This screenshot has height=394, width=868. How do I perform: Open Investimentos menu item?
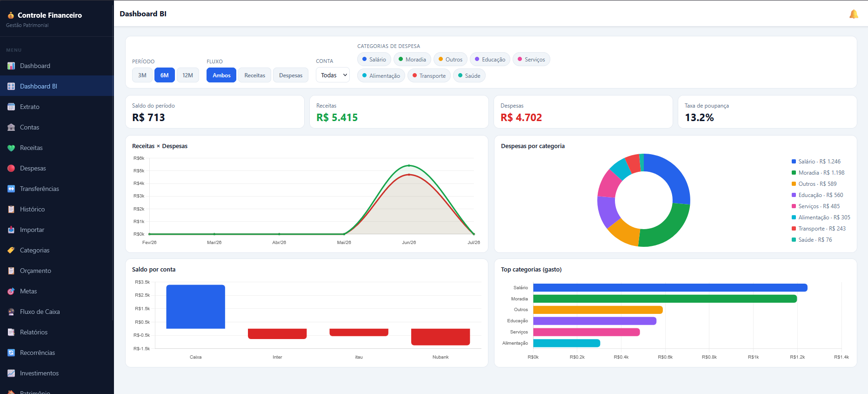(57, 373)
